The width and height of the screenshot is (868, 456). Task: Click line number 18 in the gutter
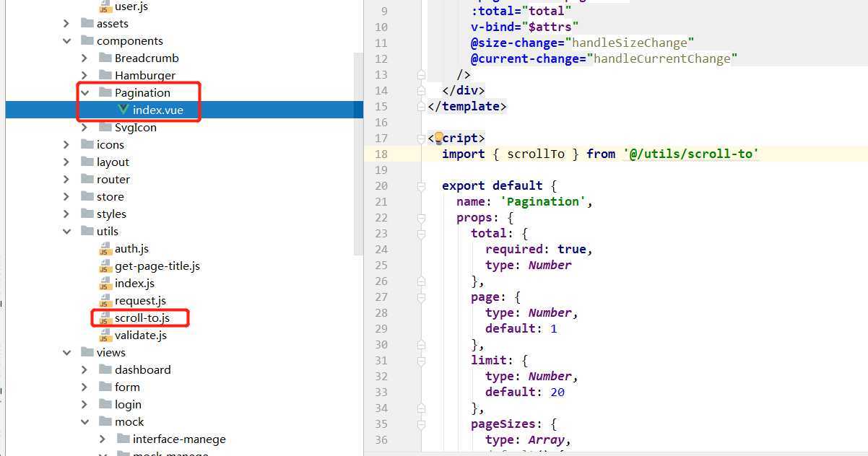coord(381,154)
